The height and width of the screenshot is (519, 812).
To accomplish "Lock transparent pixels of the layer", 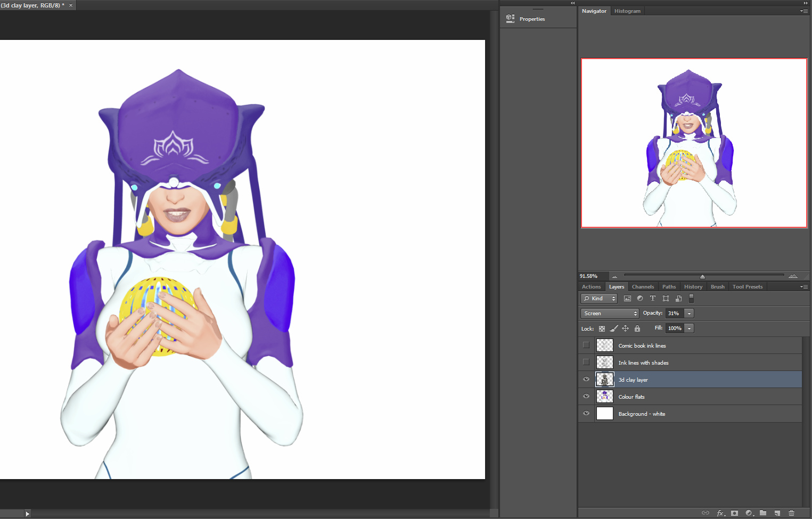I will 602,328.
